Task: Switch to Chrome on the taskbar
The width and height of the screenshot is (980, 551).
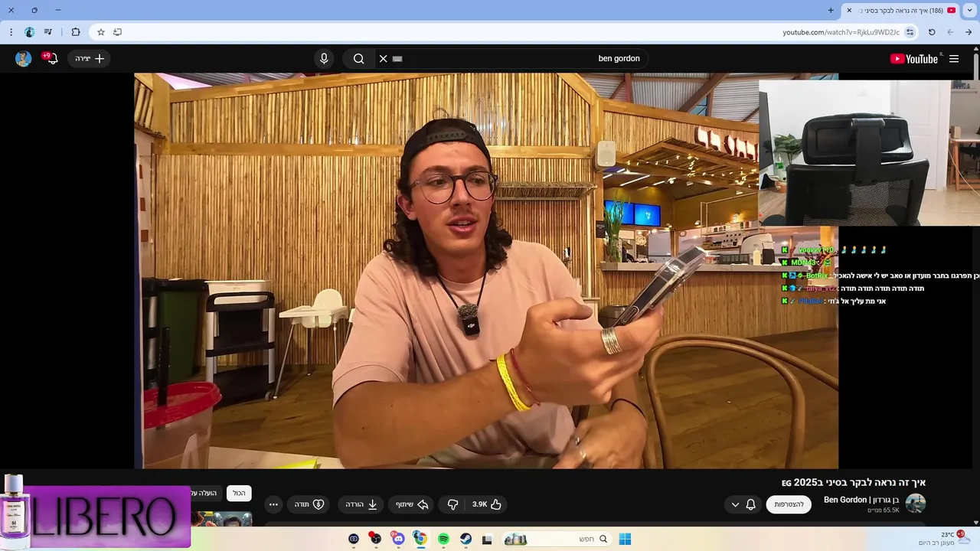Action: 420,539
